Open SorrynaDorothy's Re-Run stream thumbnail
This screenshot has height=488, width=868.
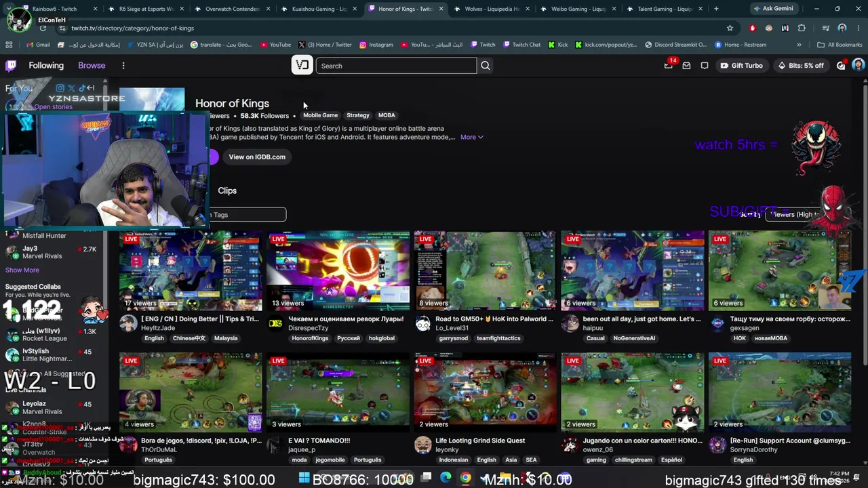click(780, 392)
